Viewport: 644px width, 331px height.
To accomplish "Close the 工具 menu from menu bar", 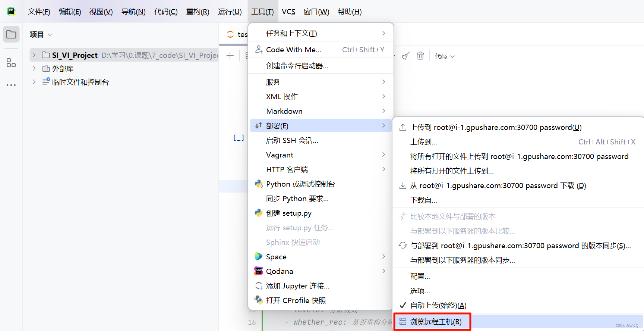I will pyautogui.click(x=262, y=12).
